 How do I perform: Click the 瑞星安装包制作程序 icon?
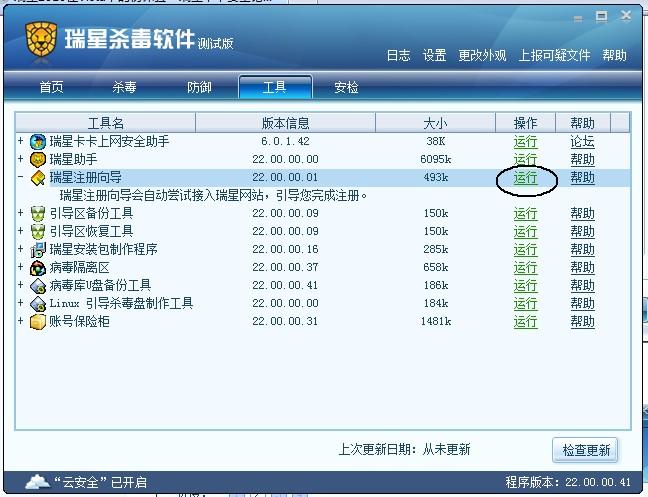point(38,250)
